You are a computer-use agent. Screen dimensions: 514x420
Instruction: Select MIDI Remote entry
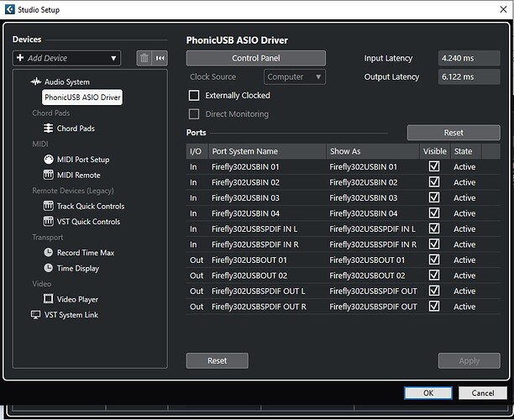tap(79, 175)
